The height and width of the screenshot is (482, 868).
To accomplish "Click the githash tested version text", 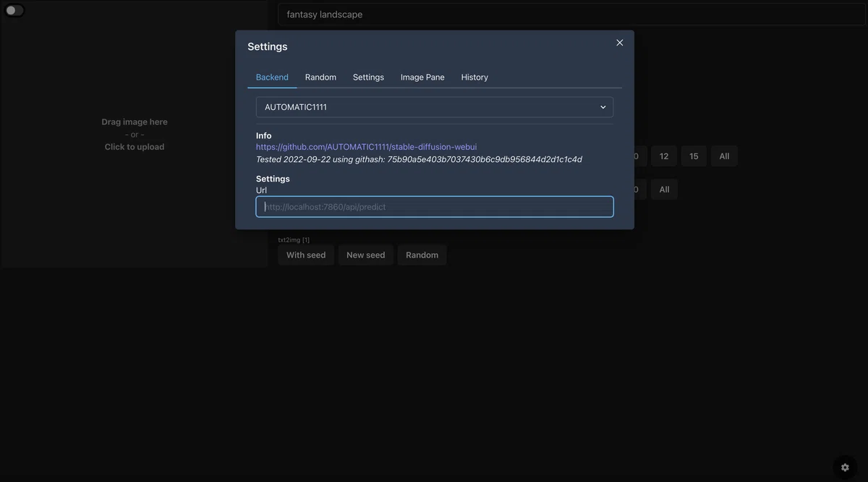I will 419,159.
